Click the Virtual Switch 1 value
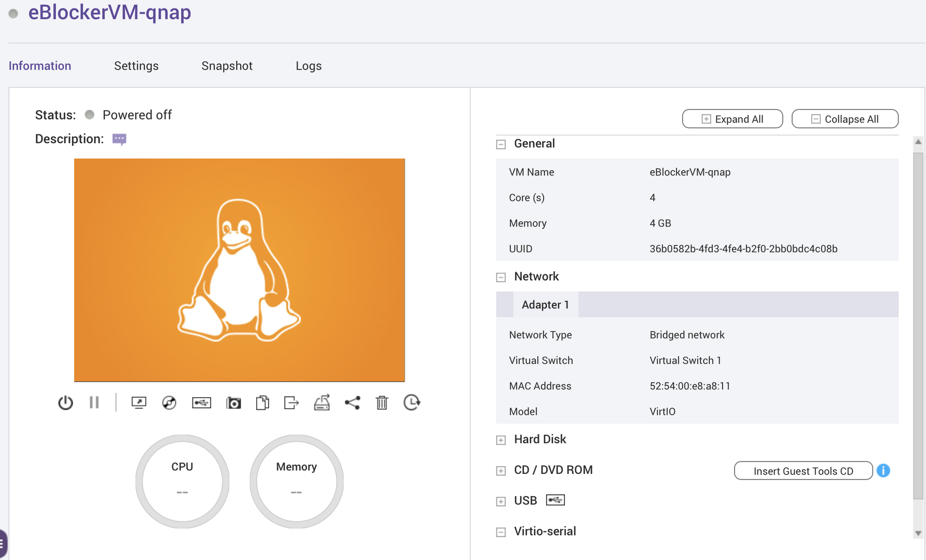Image resolution: width=926 pixels, height=560 pixels. click(x=685, y=360)
